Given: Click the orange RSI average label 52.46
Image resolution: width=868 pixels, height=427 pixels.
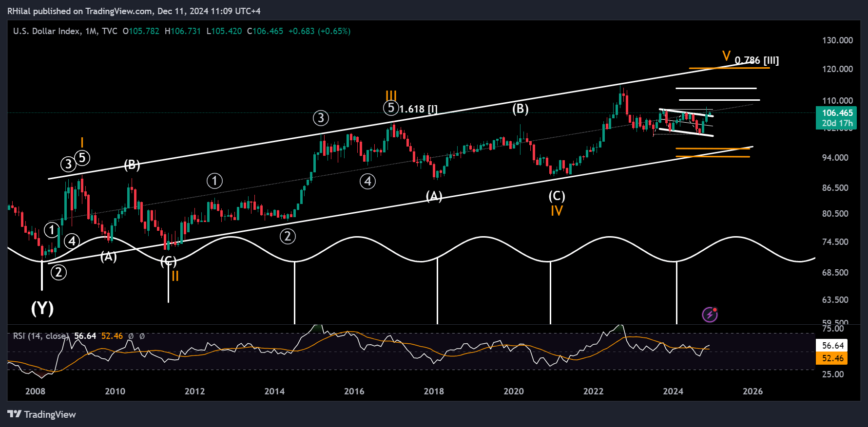Looking at the screenshot, I should pyautogui.click(x=833, y=358).
